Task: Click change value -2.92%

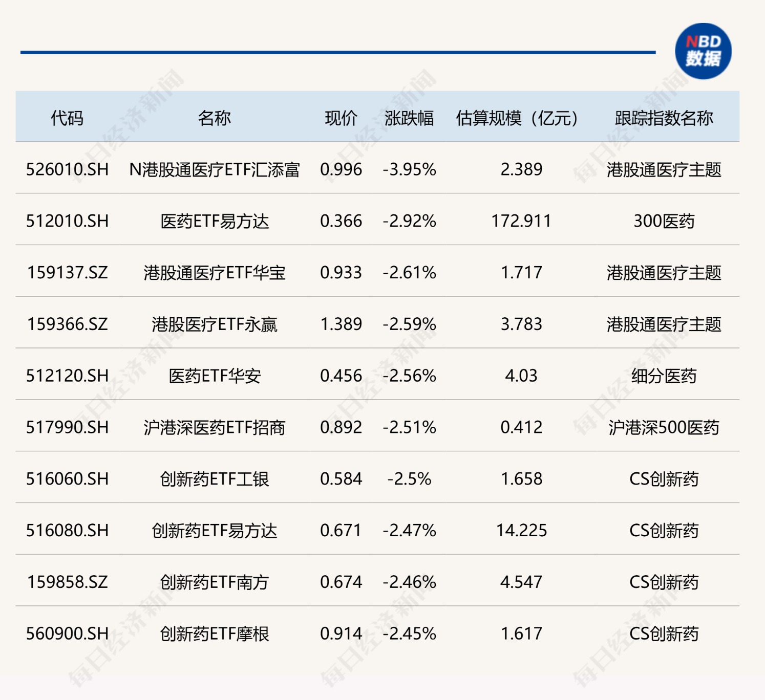Action: click(409, 221)
